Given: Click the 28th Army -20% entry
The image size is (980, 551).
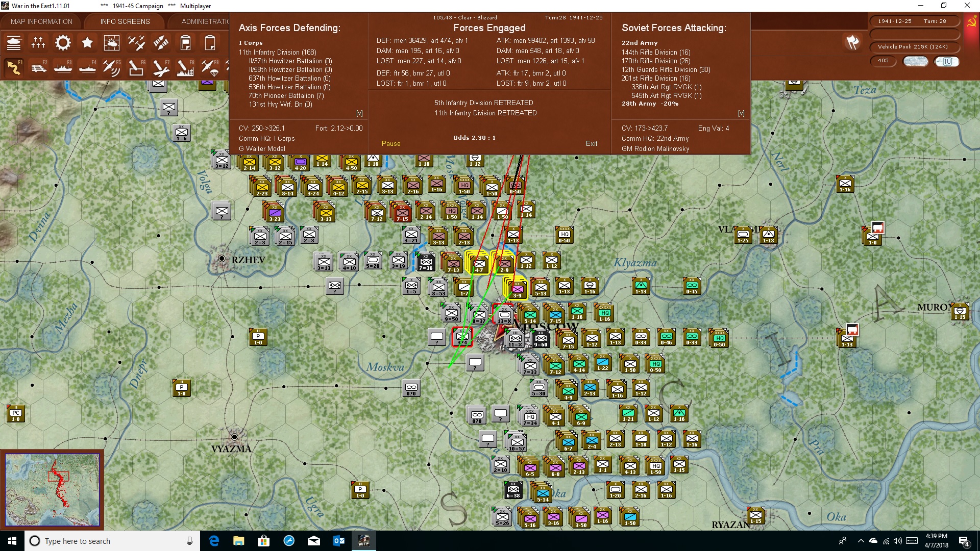Looking at the screenshot, I should pos(650,104).
